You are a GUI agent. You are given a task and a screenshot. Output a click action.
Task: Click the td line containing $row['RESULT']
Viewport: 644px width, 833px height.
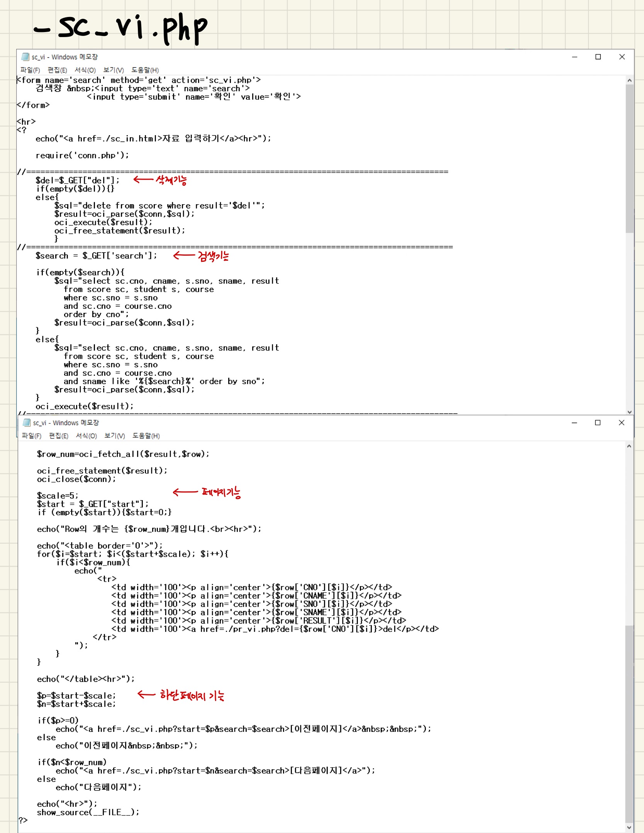pos(259,621)
